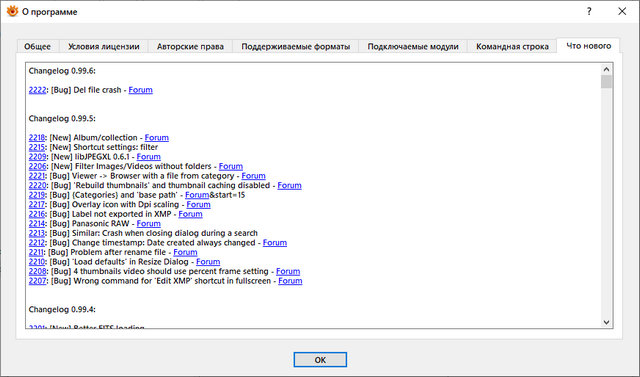640x377 pixels.
Task: Open issue link 2216
Action: [x=37, y=214]
